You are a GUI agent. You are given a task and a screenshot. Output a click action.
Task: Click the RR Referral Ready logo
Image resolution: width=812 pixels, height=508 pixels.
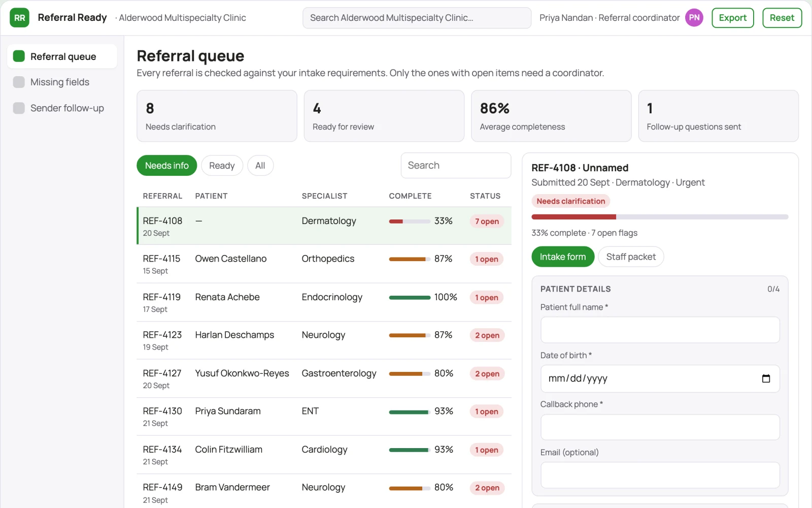pyautogui.click(x=19, y=18)
